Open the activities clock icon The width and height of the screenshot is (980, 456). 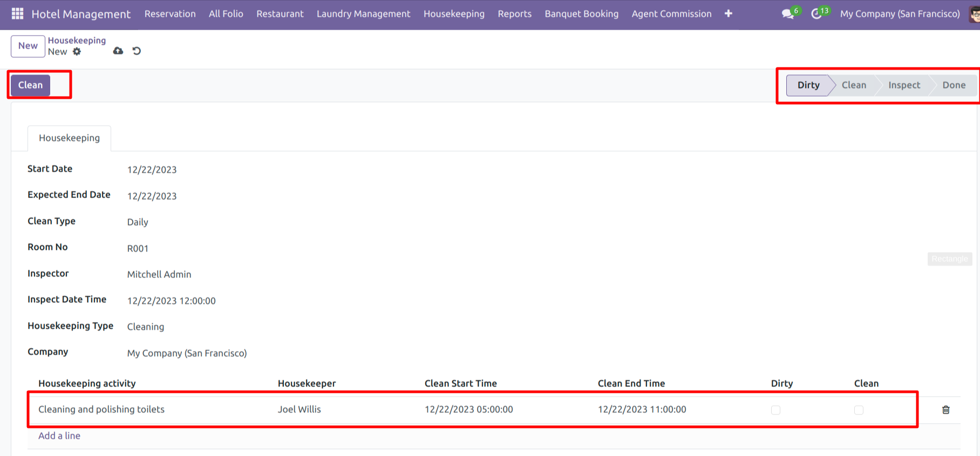[x=816, y=14]
